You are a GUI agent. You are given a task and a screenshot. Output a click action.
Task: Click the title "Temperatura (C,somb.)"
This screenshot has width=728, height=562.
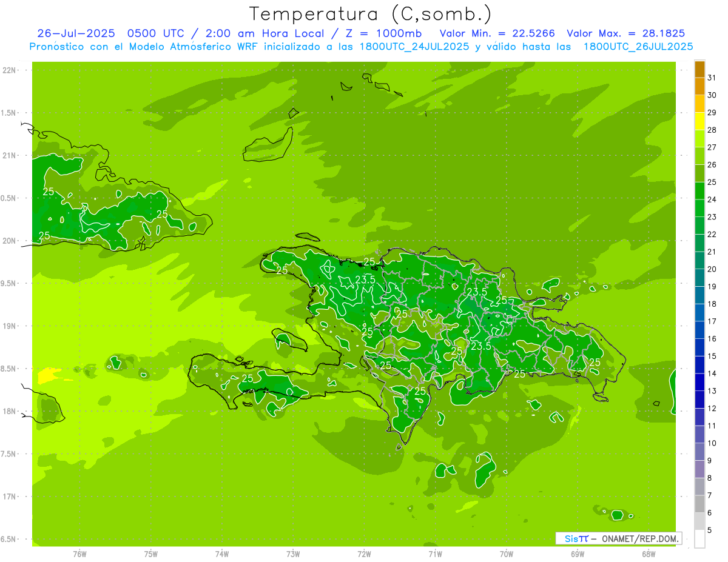(370, 13)
